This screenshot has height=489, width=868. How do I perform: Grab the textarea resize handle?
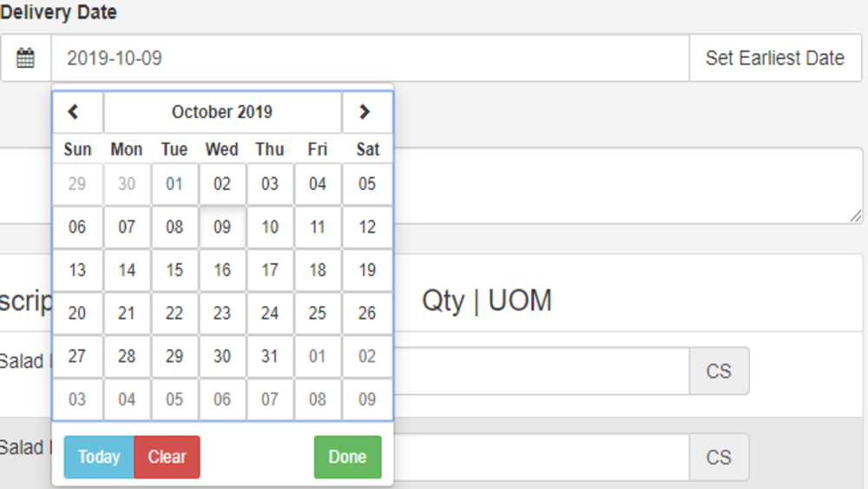coord(856,216)
